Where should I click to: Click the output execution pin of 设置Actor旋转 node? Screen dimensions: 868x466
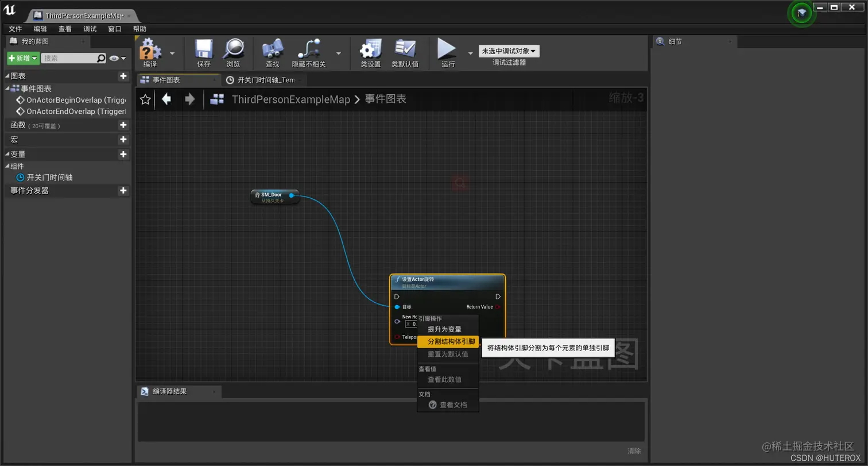click(498, 296)
